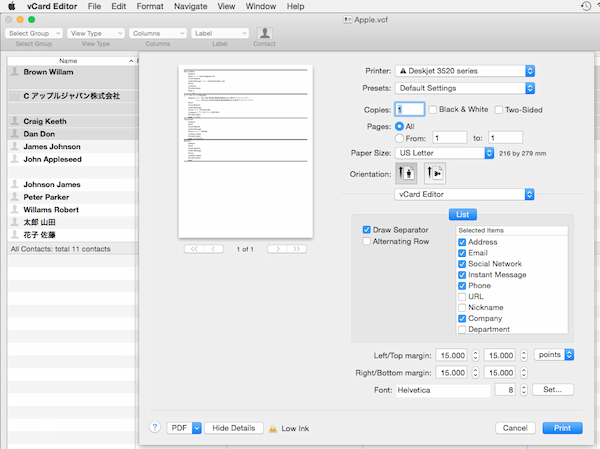
Task: Click contact icon beside John Appleseed
Action: (15, 159)
